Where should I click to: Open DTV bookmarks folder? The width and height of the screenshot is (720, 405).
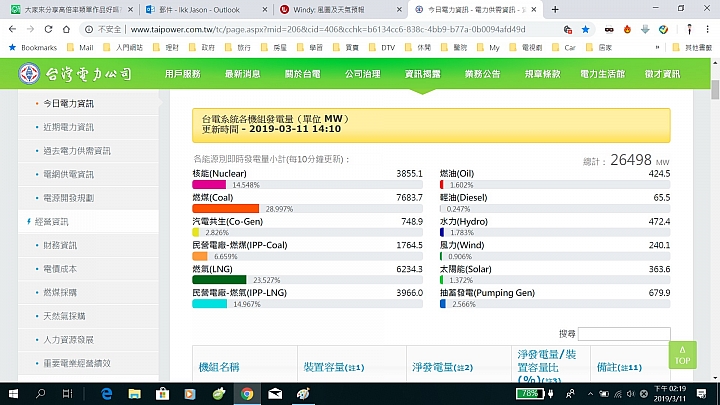[382, 47]
